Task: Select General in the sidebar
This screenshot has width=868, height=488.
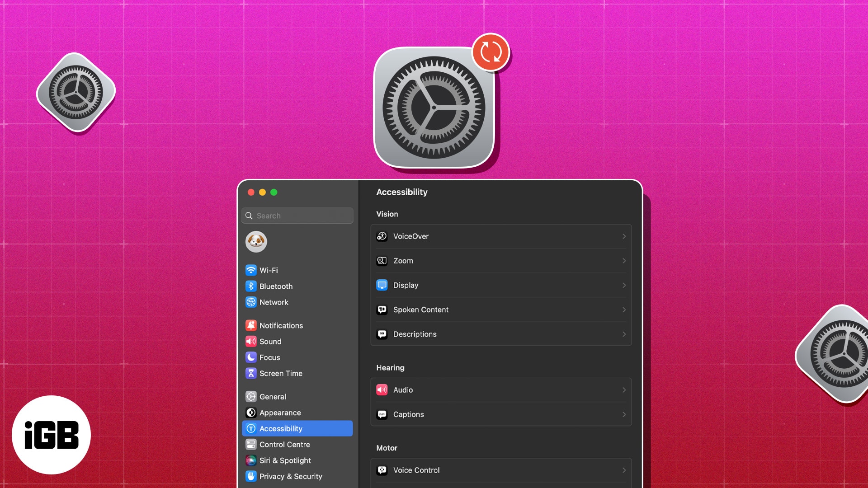Action: (273, 396)
